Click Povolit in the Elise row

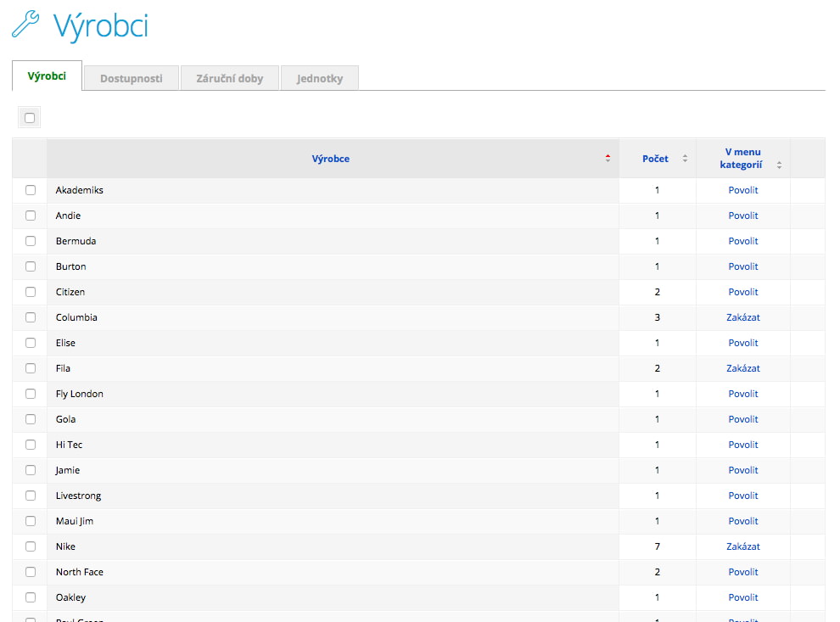click(x=743, y=343)
